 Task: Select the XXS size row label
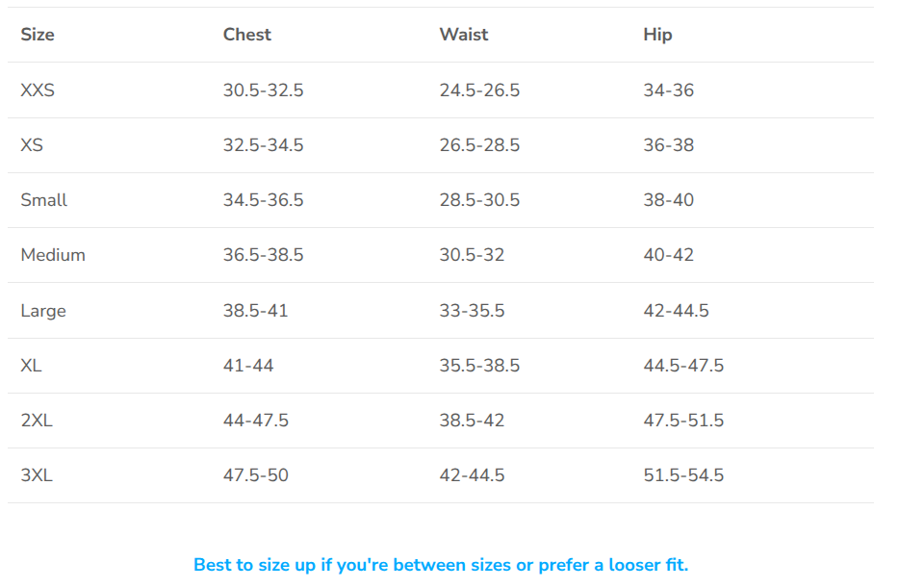point(38,90)
